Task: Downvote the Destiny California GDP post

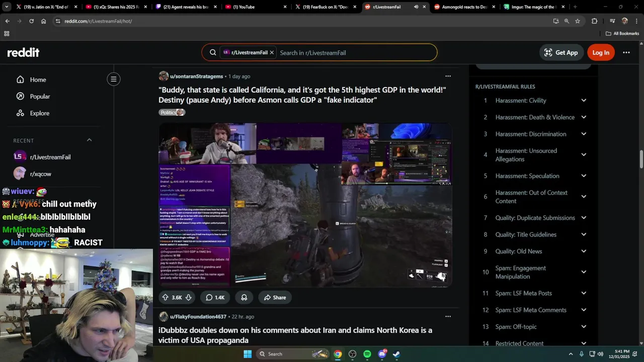Action: [x=188, y=297]
